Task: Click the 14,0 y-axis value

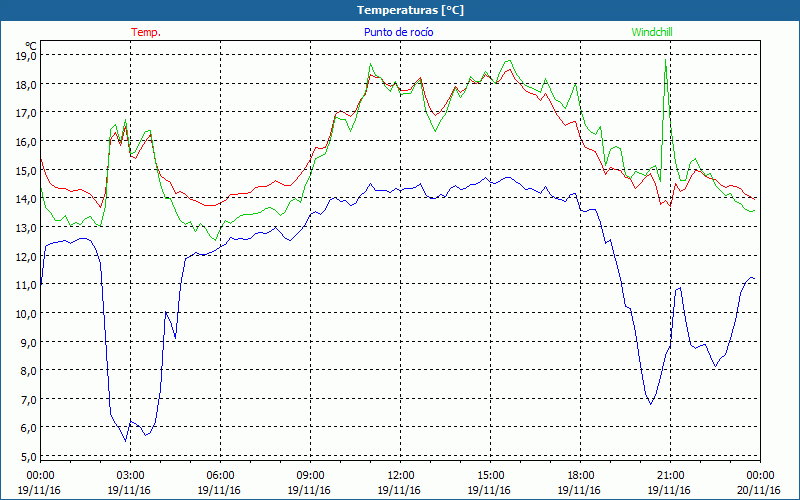Action: pyautogui.click(x=26, y=199)
